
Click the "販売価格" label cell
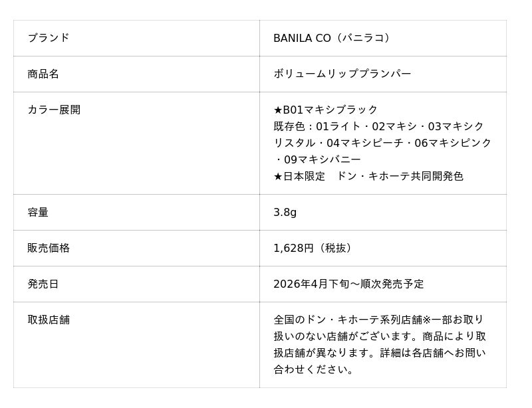[x=49, y=248]
